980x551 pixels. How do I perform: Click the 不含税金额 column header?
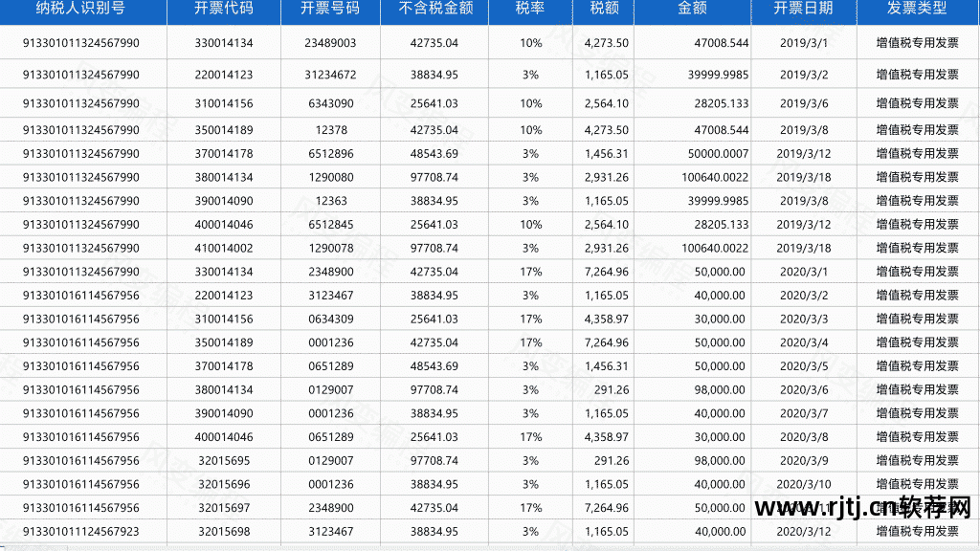coord(435,8)
